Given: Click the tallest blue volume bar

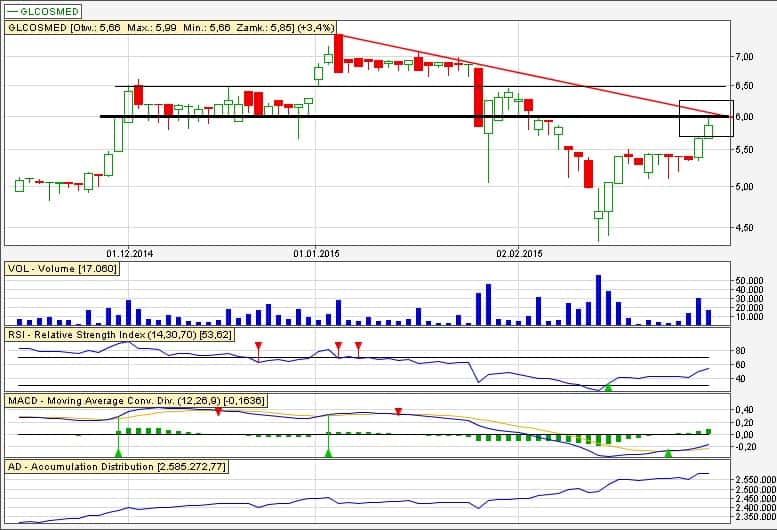Looking at the screenshot, I should 598,300.
